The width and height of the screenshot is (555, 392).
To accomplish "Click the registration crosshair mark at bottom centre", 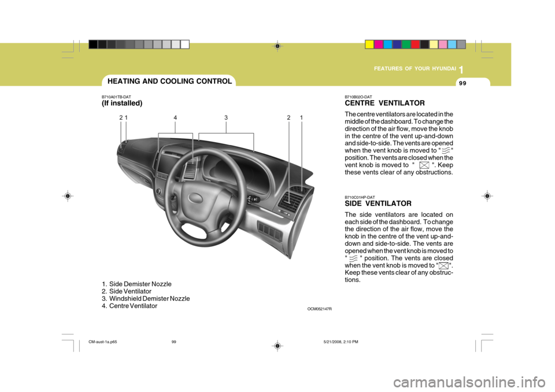I will (277, 346).
